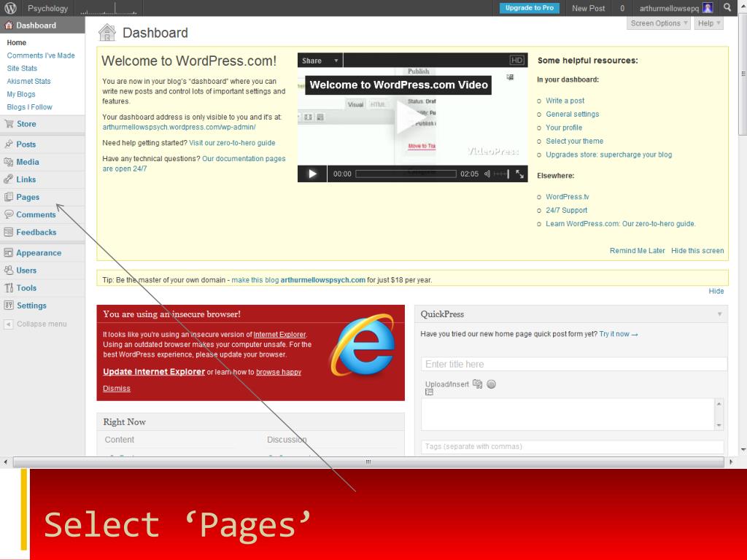Click the WordPress.tv link
This screenshot has height=560, width=747.
[x=567, y=197]
